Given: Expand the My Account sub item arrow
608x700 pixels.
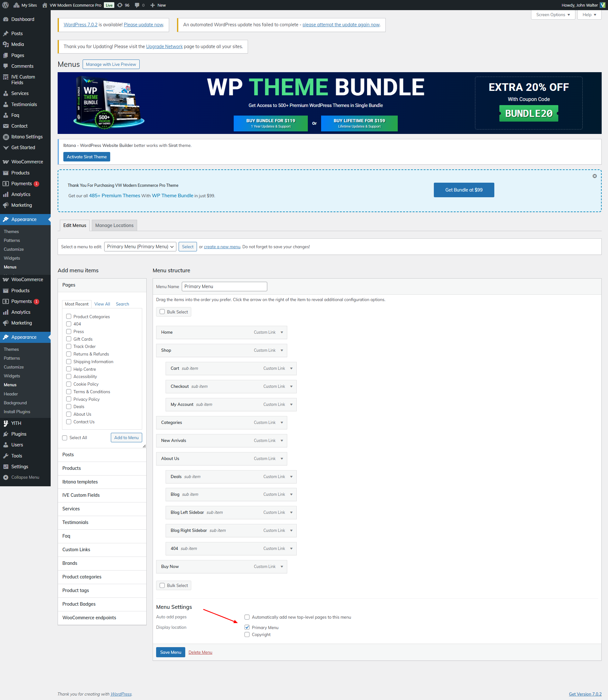Looking at the screenshot, I should coord(291,405).
